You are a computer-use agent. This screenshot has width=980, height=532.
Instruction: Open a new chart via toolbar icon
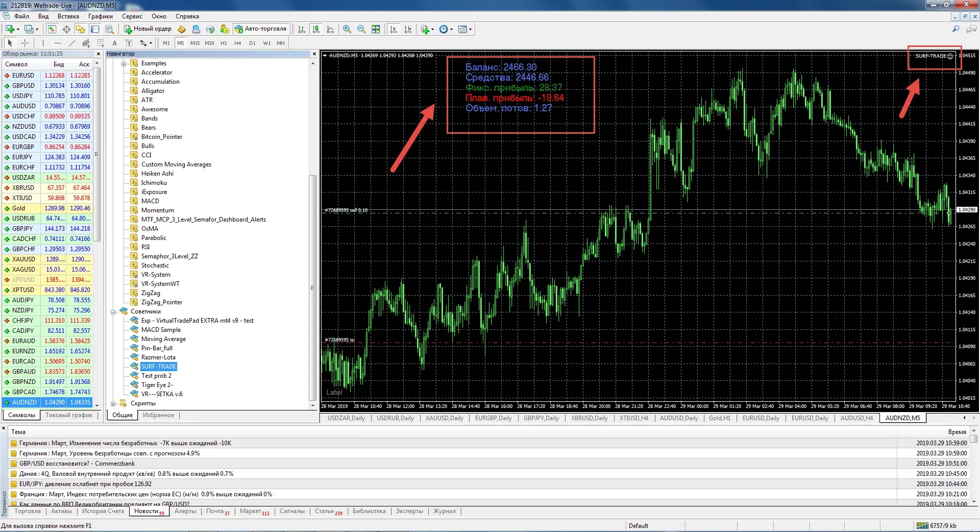pyautogui.click(x=10, y=29)
